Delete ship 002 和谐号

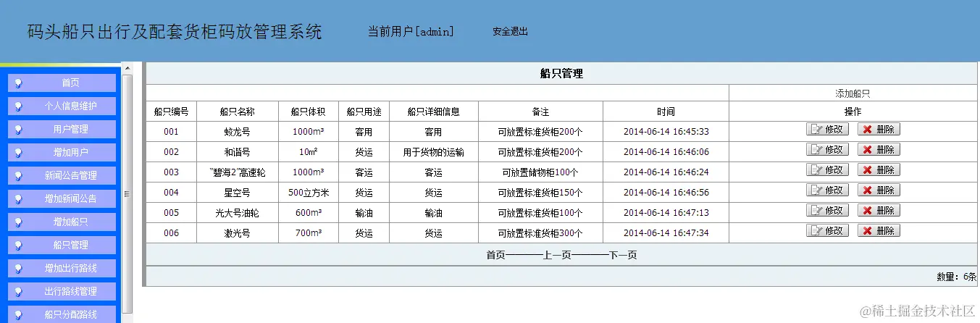879,150
